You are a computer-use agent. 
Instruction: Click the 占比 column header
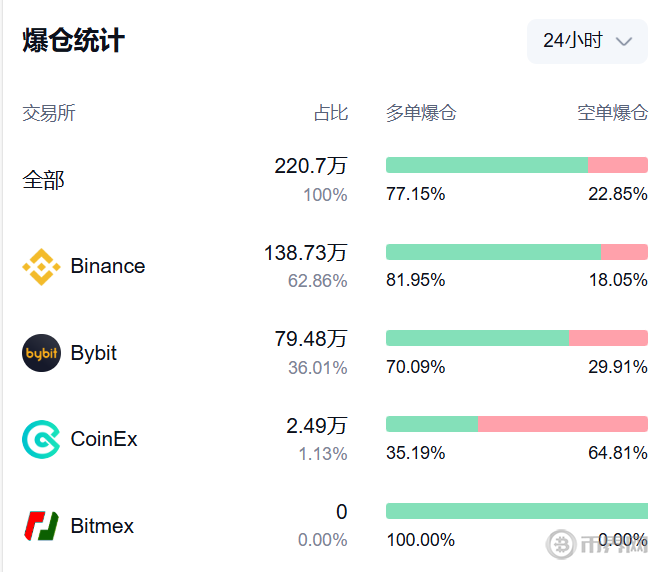tap(331, 113)
